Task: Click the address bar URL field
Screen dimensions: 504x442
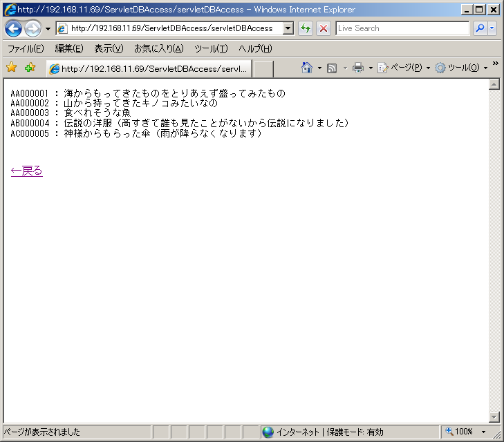Action: click(x=169, y=28)
